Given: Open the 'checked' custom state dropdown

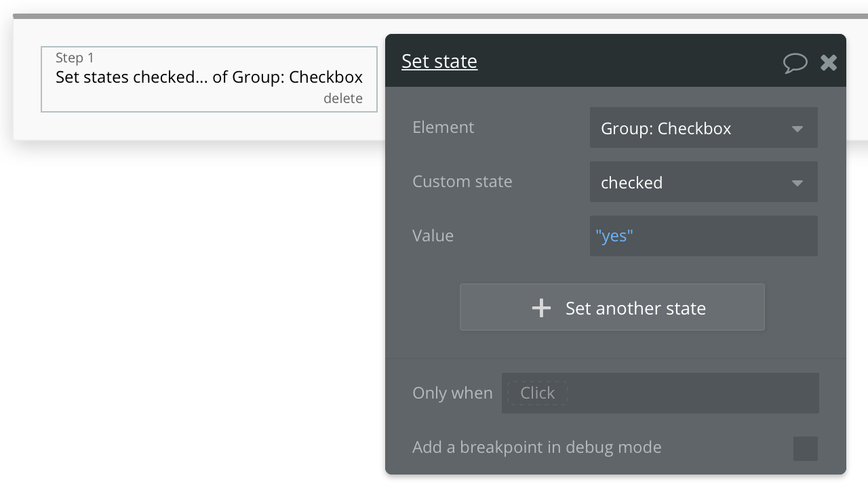Looking at the screenshot, I should (x=692, y=182).
